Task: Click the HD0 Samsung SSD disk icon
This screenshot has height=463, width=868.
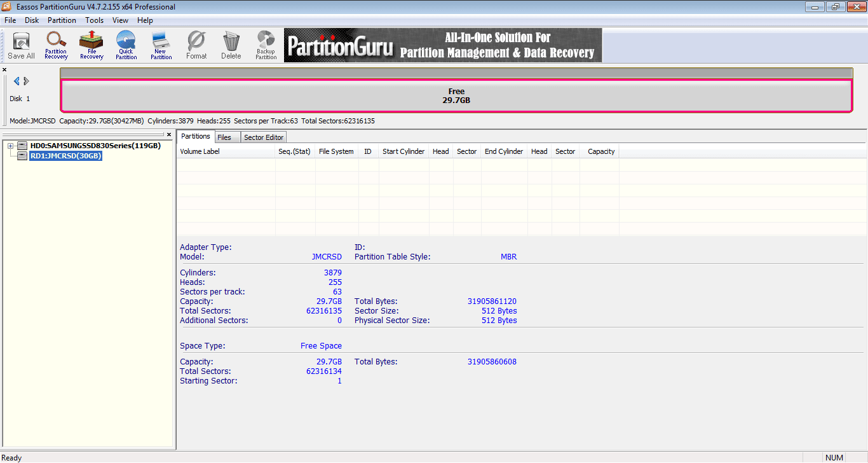Action: point(22,146)
